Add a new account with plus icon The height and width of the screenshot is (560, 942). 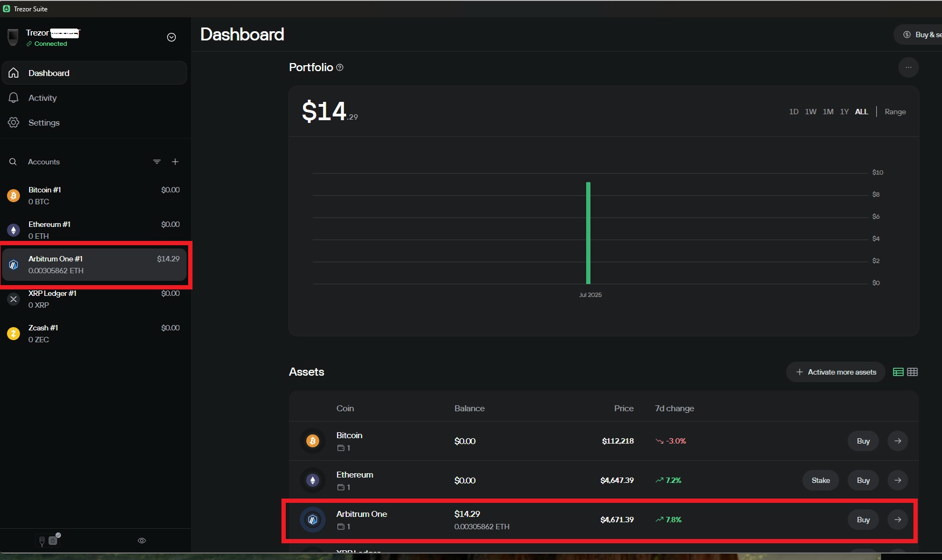(x=175, y=162)
